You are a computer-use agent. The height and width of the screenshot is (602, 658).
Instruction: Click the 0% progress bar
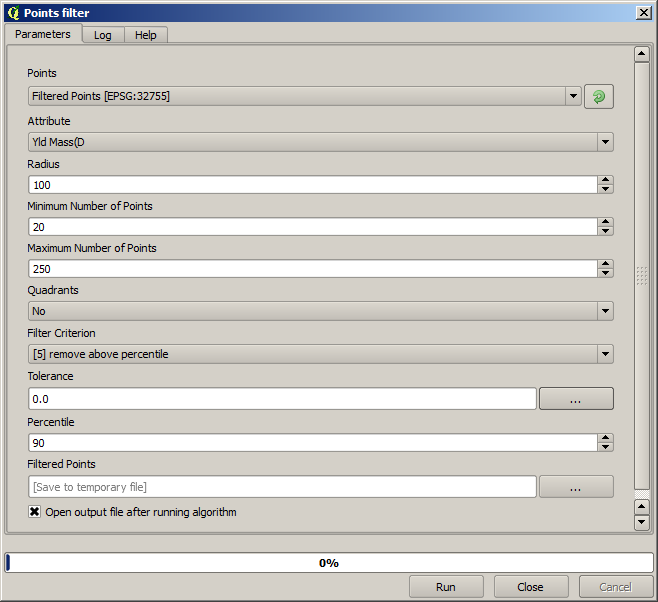329,563
